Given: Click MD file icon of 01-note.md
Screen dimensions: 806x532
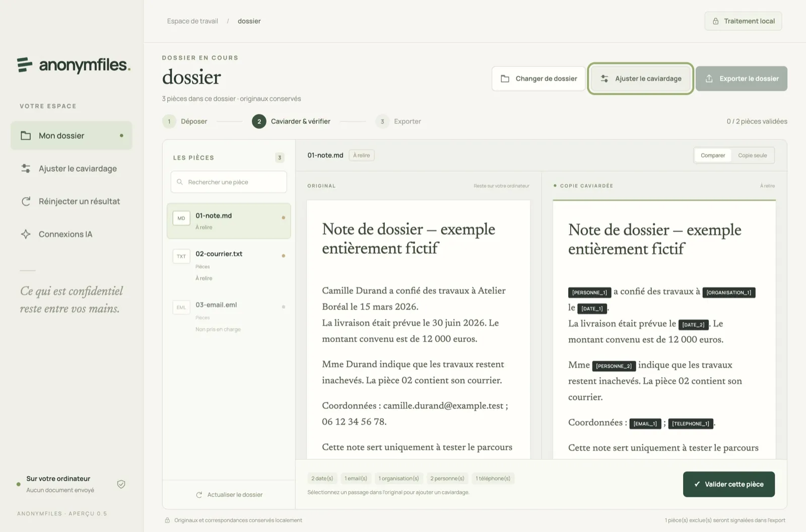Looking at the screenshot, I should pyautogui.click(x=181, y=218).
